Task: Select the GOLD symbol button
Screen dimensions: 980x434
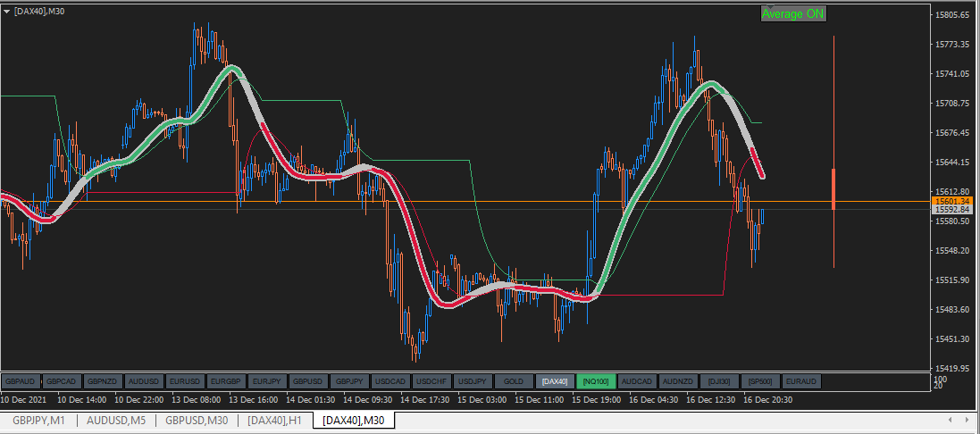Action: click(x=514, y=381)
